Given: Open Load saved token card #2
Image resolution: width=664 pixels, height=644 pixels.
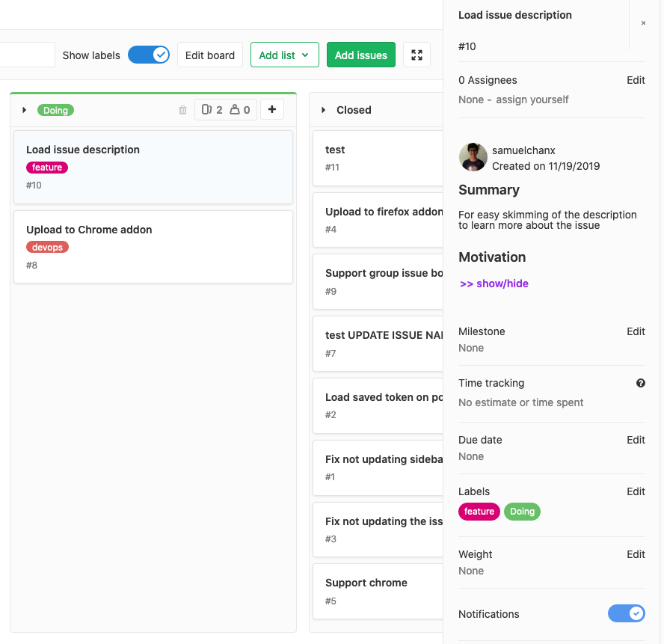Looking at the screenshot, I should tap(378, 406).
